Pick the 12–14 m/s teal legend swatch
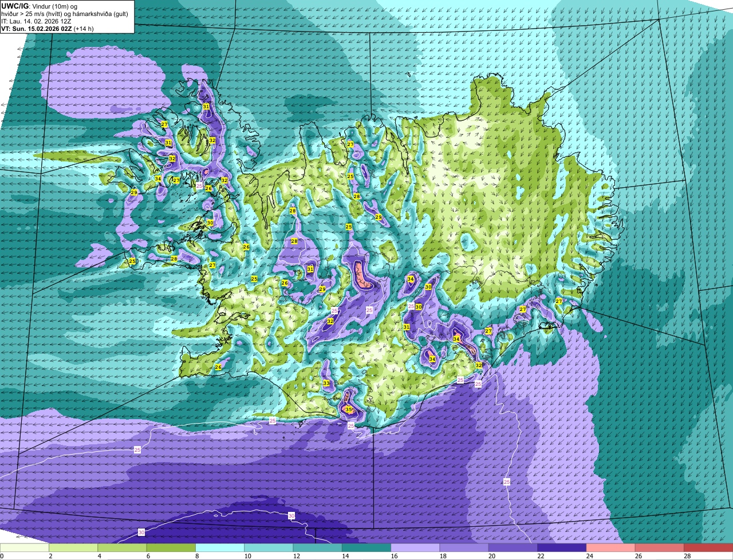733x560 pixels. (318, 547)
